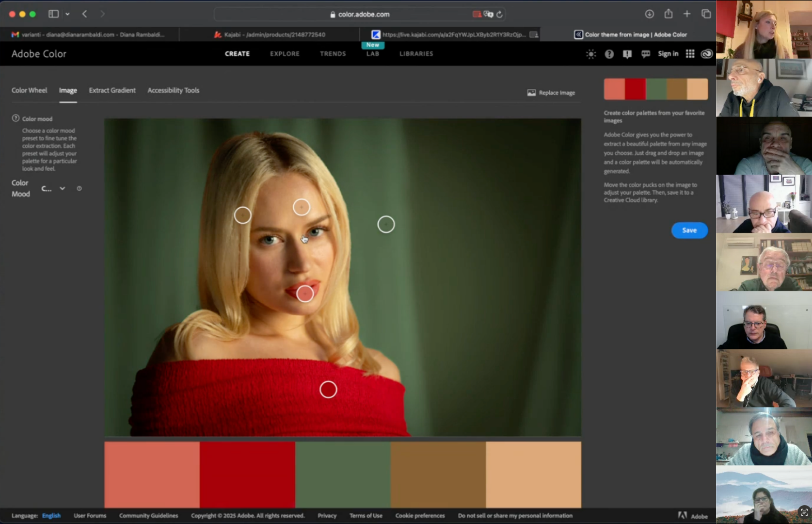Select the deep red swatch in the large palette
Screen dimensions: 812x524
247,475
